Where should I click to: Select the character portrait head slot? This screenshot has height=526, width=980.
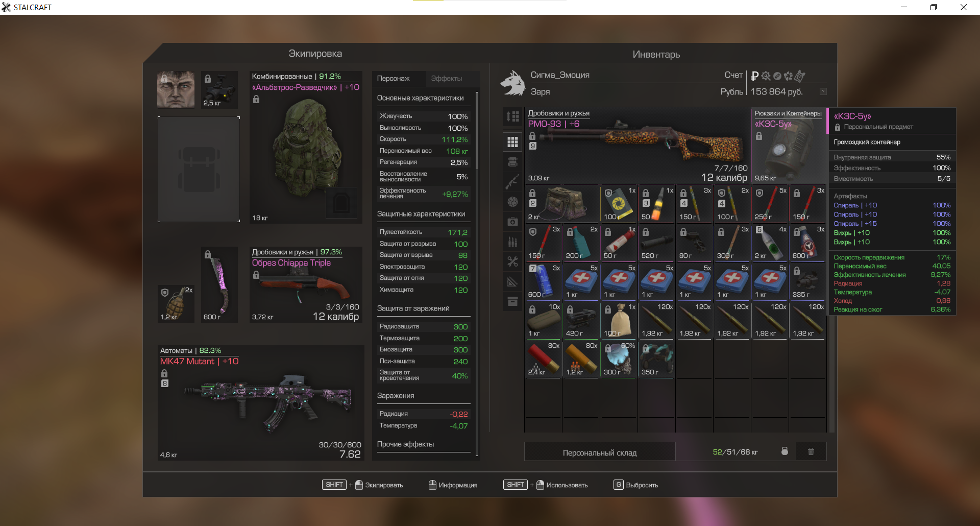click(176, 89)
